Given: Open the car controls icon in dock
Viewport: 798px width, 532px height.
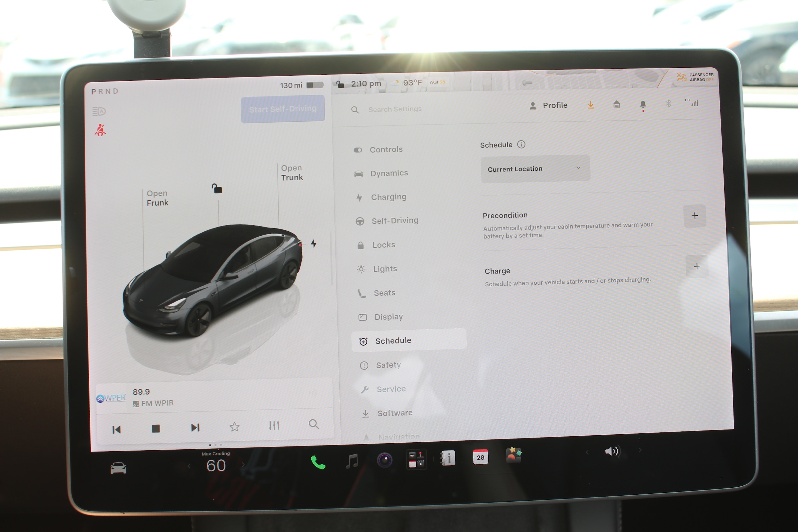Looking at the screenshot, I should point(118,468).
